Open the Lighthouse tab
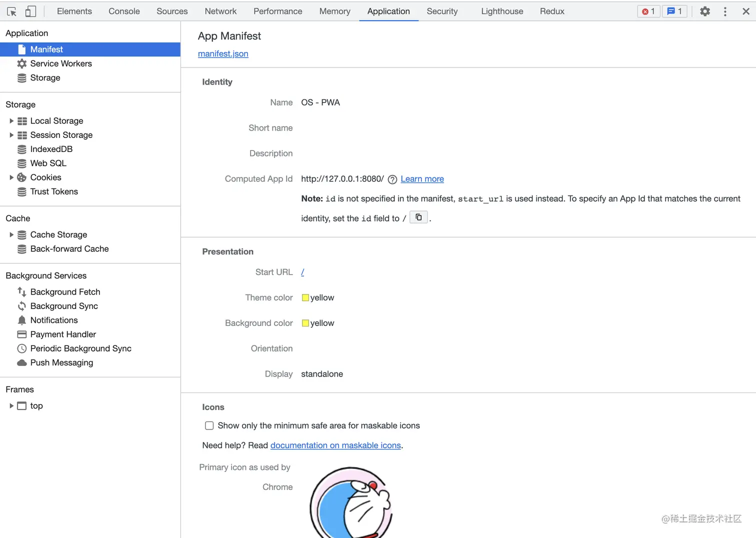 point(502,11)
